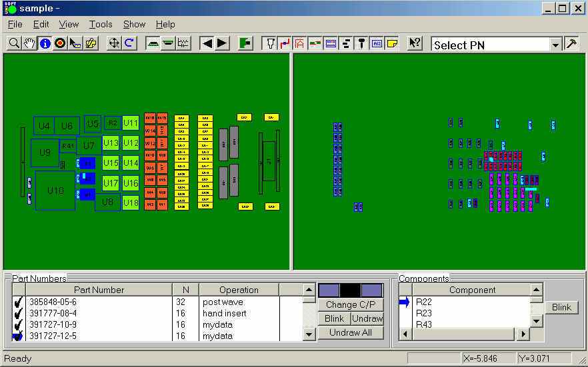The image size is (588, 367).
Task: Click the Blink button in Part Numbers
Action: [334, 318]
